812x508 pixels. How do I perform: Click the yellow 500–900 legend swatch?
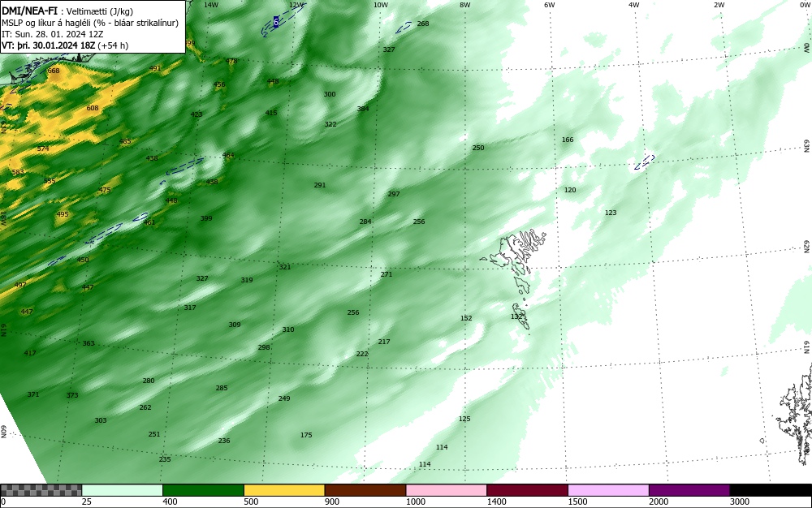284,490
